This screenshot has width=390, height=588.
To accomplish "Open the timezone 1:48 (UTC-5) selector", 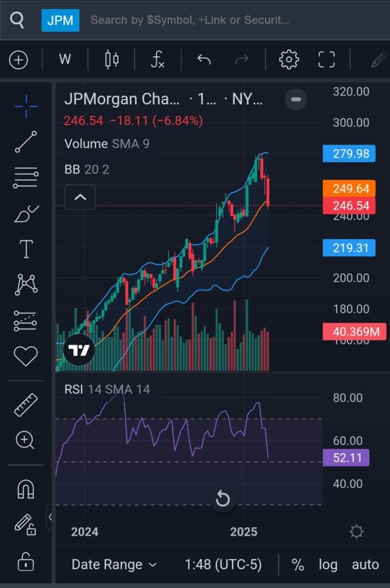I will [x=223, y=564].
